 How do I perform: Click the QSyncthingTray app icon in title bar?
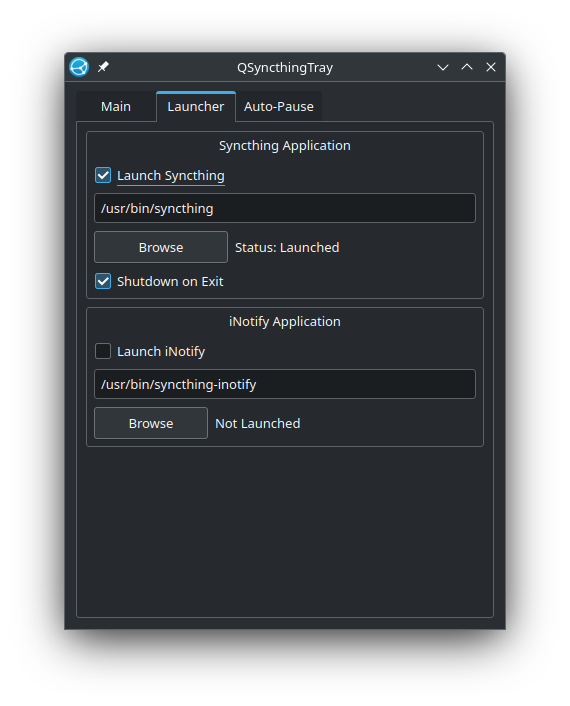(79, 67)
